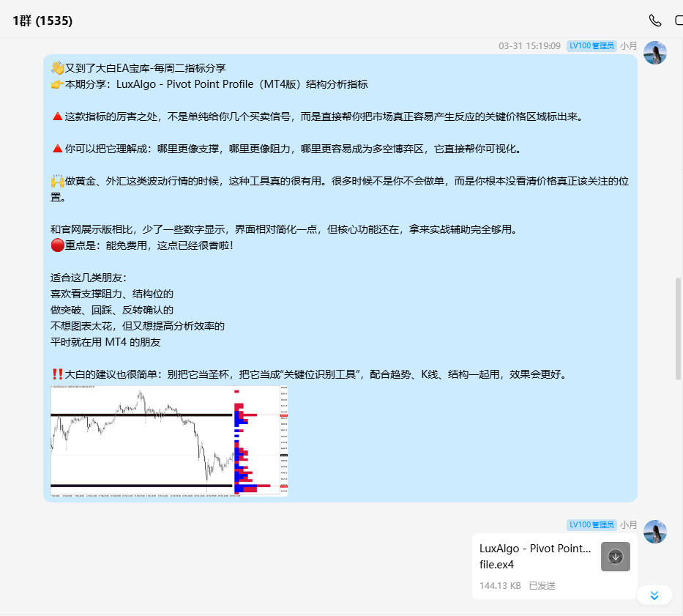Download the LuxAlgo file.ex4 attachment
The width and height of the screenshot is (683, 616).
pos(615,557)
